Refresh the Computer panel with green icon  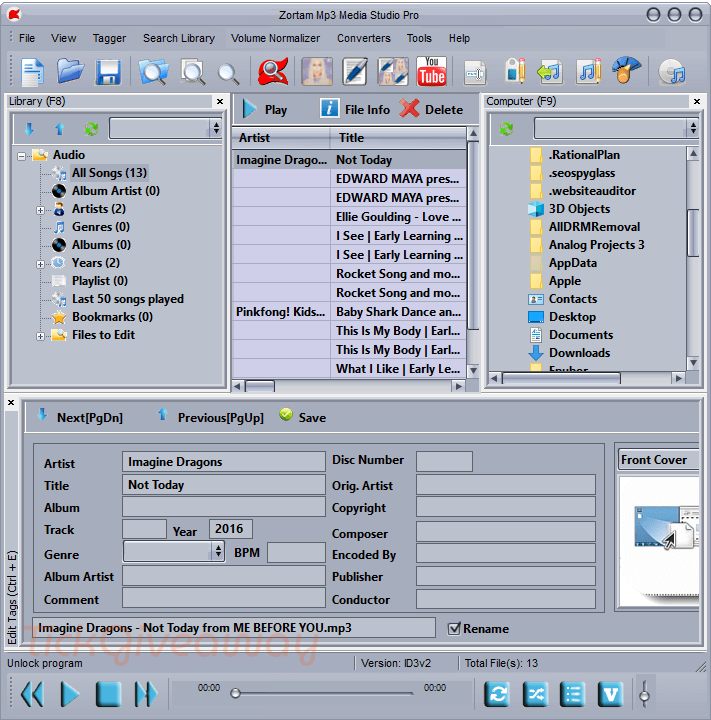tap(506, 129)
